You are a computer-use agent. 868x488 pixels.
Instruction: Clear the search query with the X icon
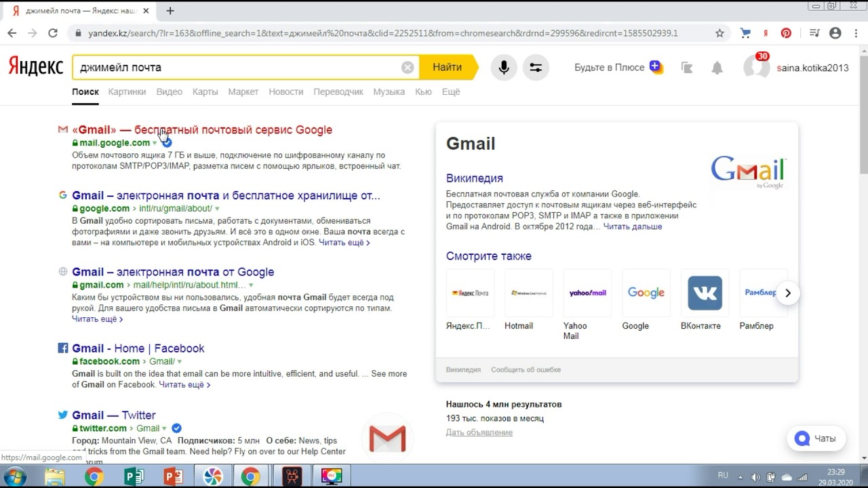tap(408, 67)
